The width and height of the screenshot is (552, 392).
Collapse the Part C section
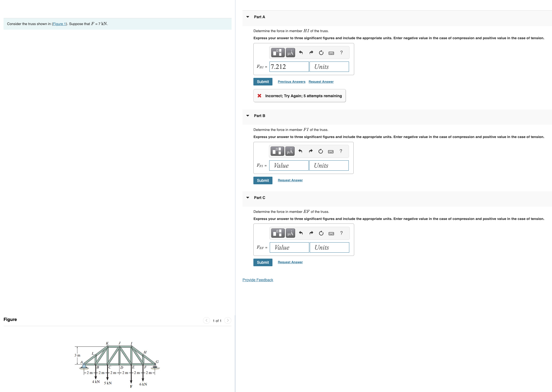click(x=247, y=197)
